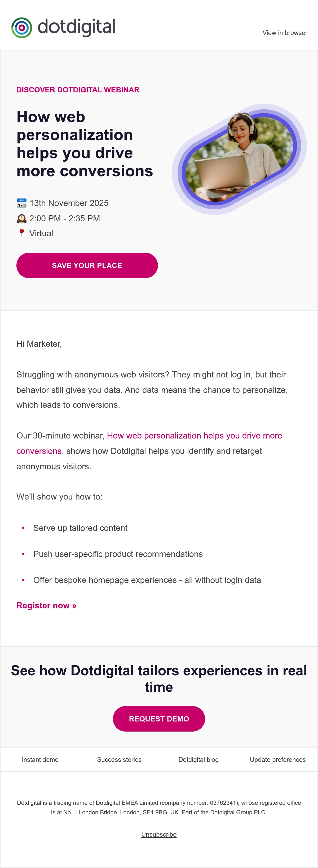Open the Success stories footer link

point(119,759)
